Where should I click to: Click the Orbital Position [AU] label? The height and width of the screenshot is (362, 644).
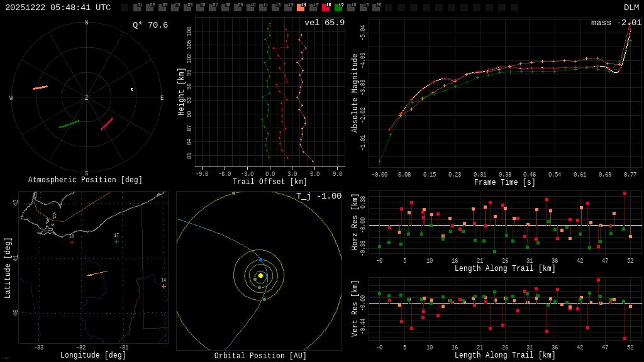[260, 356]
